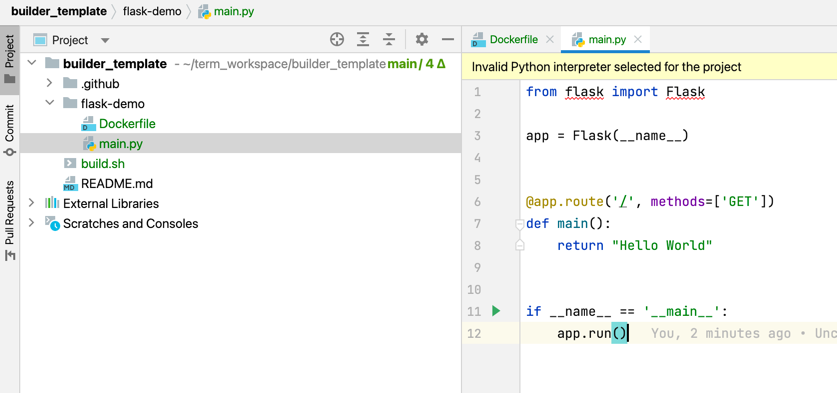The height and width of the screenshot is (393, 837).
Task: Select README.md in the project tree
Action: pyautogui.click(x=241, y=183)
